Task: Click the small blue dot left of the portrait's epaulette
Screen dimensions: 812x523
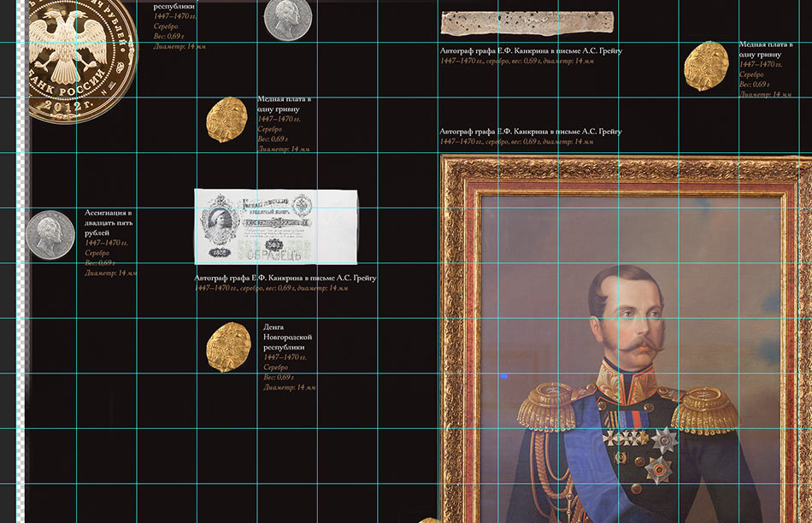Action: (x=504, y=375)
